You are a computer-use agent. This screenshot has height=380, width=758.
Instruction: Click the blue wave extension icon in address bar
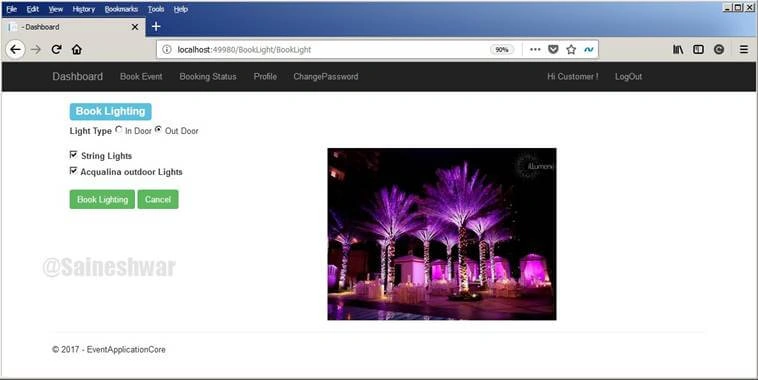(x=589, y=49)
